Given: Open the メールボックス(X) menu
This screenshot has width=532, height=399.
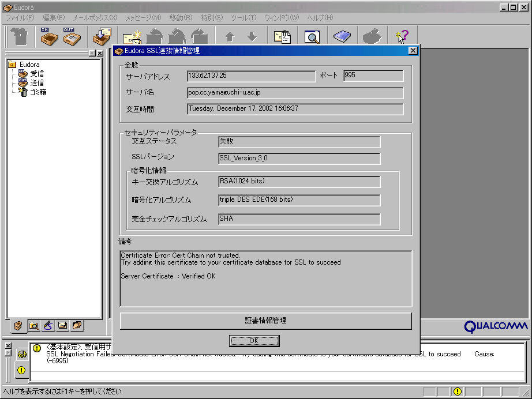Looking at the screenshot, I should click(95, 18).
